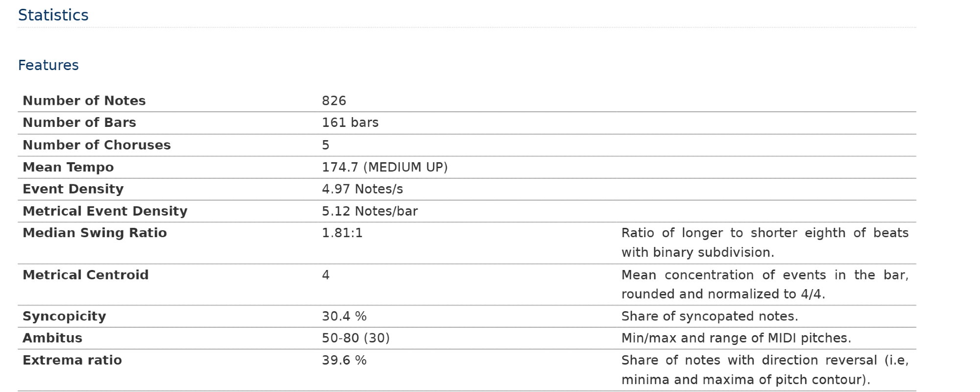980x392 pixels.
Task: Click the Ambitus 50-80 (30) value
Action: [x=356, y=338]
